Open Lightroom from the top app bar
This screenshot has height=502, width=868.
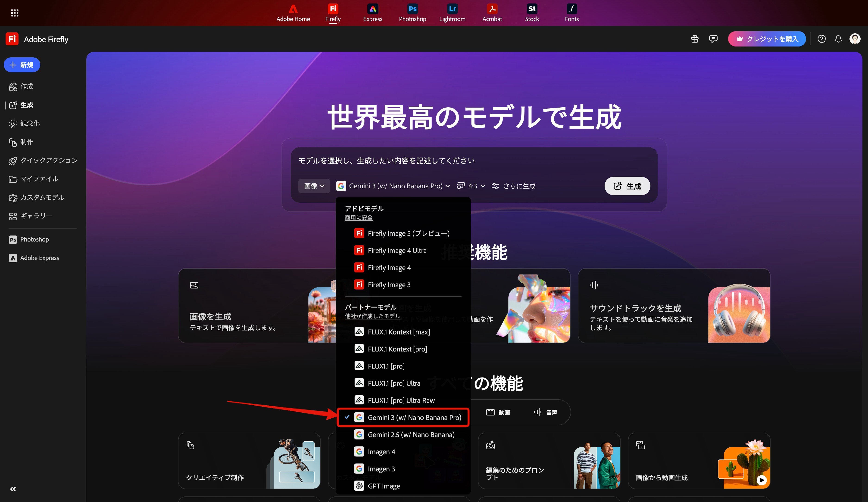(452, 13)
